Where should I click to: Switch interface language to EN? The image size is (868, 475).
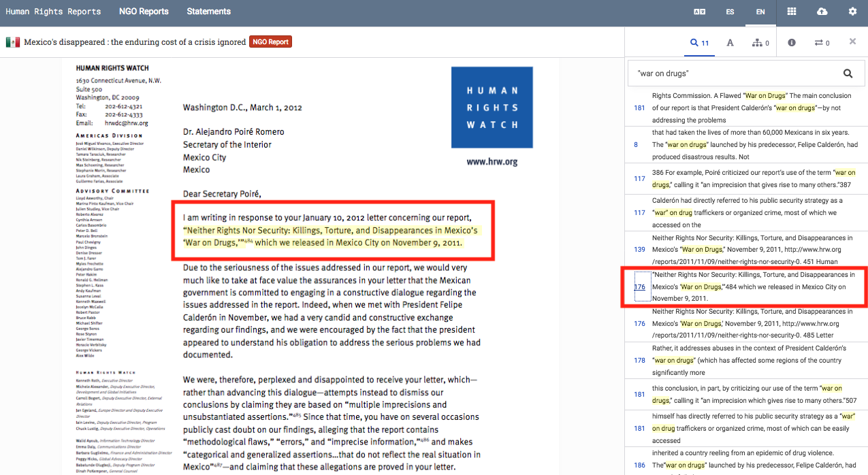pyautogui.click(x=760, y=12)
